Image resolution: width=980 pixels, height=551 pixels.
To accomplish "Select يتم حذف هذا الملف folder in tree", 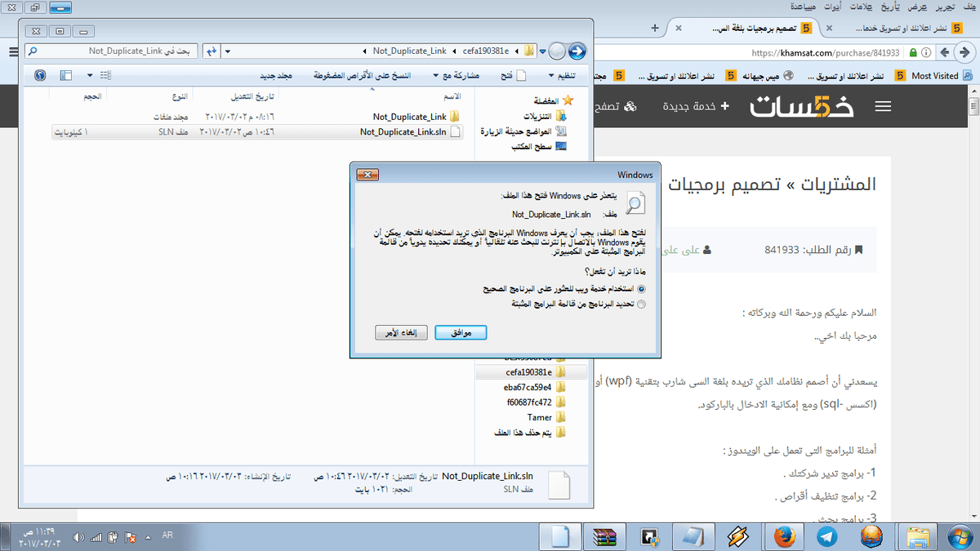I will click(x=531, y=433).
